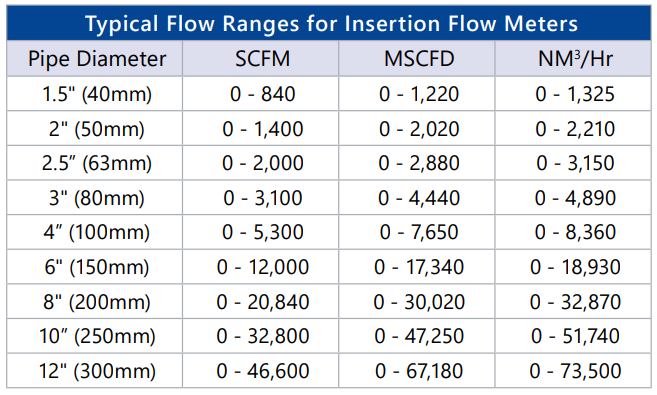Screen dimensions: 657x395
Task: Select the 6" (150mm) row label
Action: click(97, 267)
